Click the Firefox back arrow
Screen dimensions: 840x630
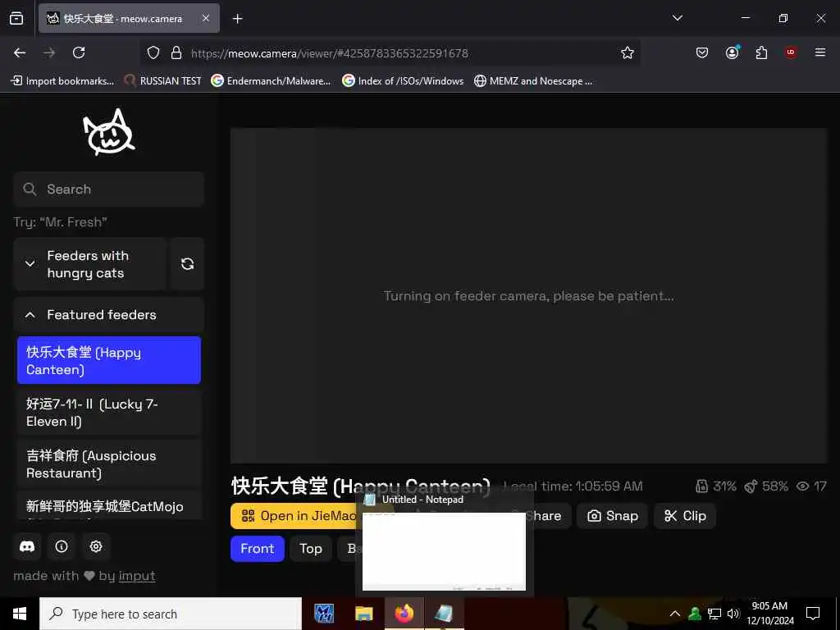point(20,52)
